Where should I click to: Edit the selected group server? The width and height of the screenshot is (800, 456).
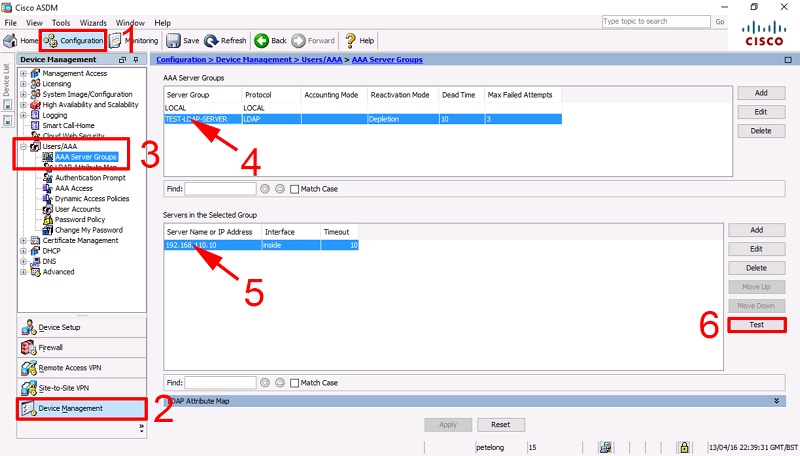pyautogui.click(x=756, y=249)
